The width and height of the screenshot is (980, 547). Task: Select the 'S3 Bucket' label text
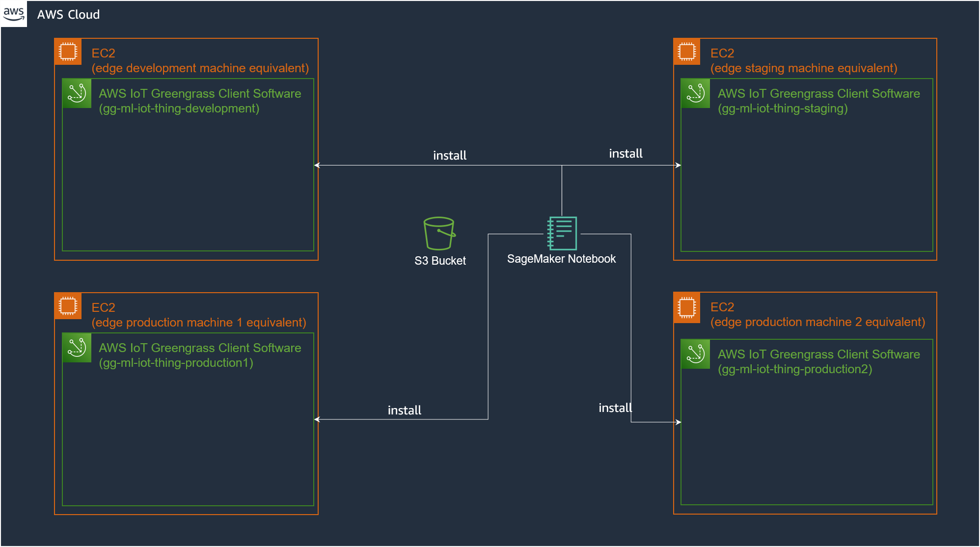(440, 261)
